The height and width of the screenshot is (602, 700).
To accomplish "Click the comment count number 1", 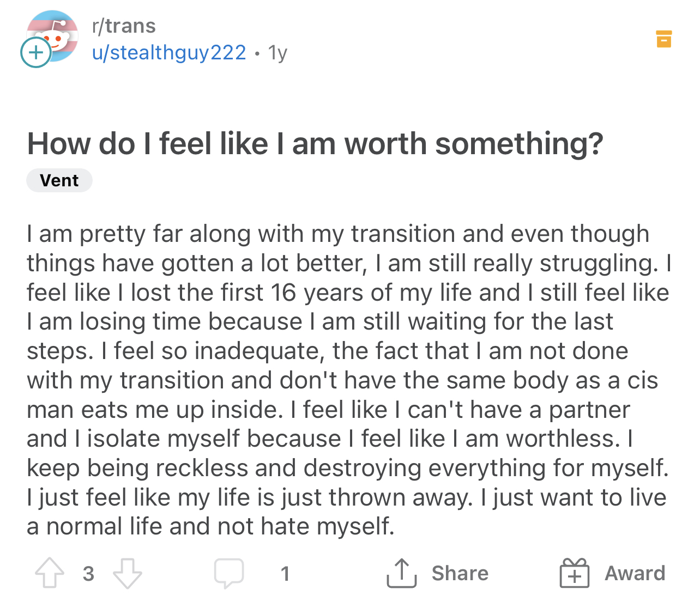I will point(285,573).
